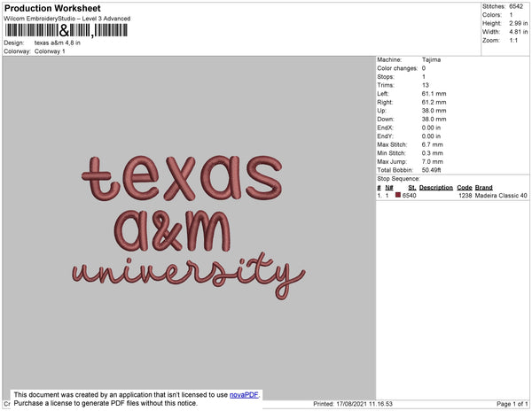The image size is (532, 411).
Task: Click the Min Stitch value '0.3 mm'
Action: click(x=433, y=153)
